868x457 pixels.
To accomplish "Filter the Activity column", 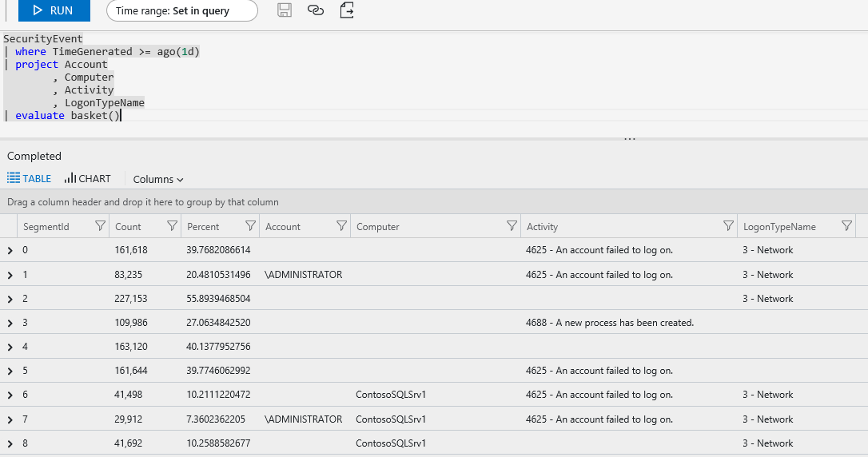I will click(x=728, y=226).
